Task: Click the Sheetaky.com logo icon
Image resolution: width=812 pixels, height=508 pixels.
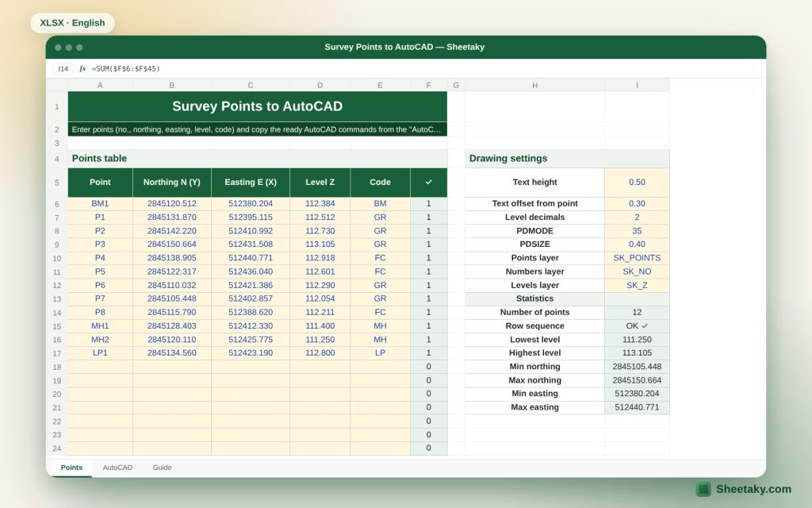Action: click(x=703, y=489)
